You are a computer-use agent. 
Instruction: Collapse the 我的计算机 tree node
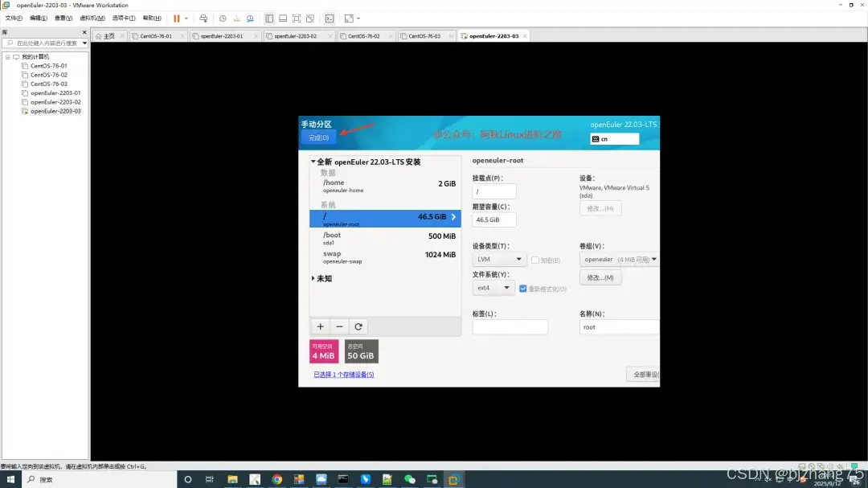pos(8,56)
